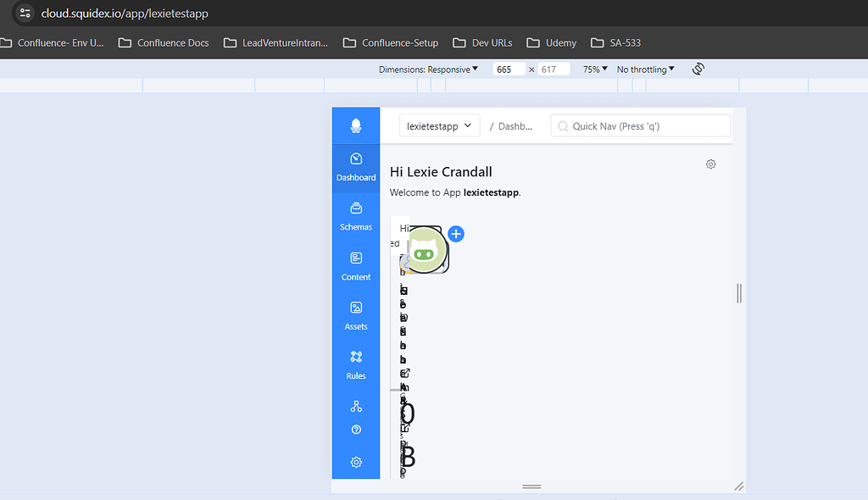Open the Content section
The height and width of the screenshot is (500, 868).
point(355,265)
